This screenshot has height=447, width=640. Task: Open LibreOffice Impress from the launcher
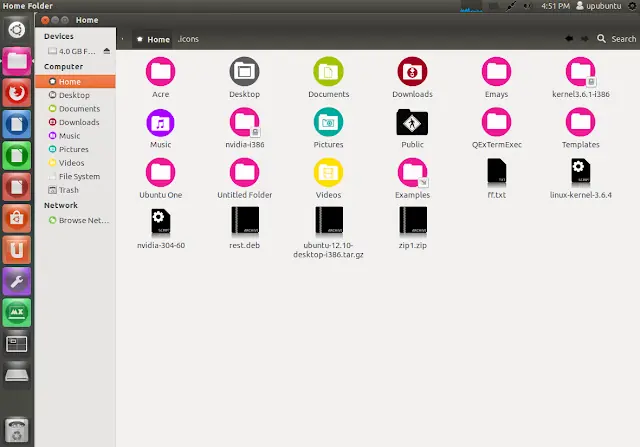pyautogui.click(x=16, y=187)
